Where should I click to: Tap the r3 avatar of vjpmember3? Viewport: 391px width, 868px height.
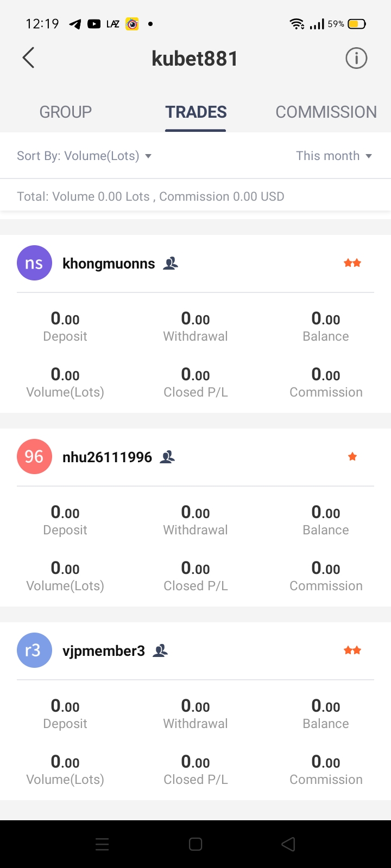pos(34,650)
